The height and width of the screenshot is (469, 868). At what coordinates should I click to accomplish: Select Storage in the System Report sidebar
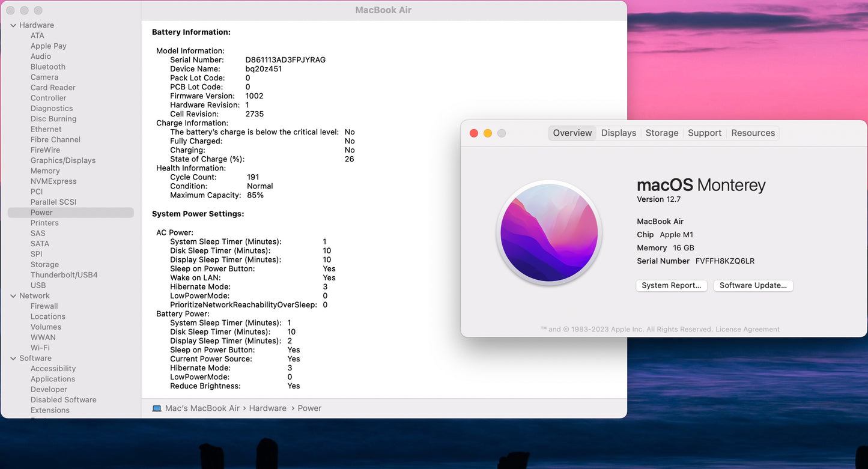44,265
